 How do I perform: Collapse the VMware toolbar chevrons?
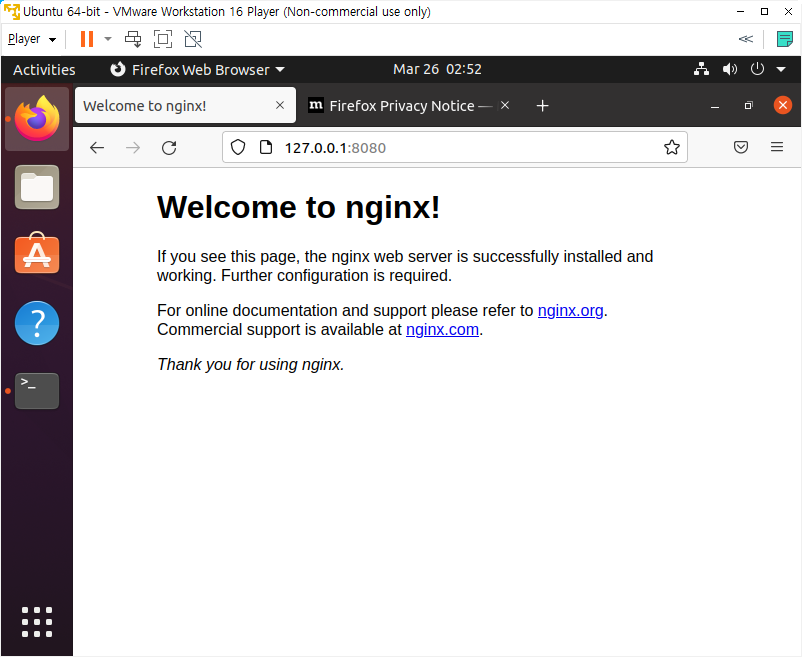point(746,39)
